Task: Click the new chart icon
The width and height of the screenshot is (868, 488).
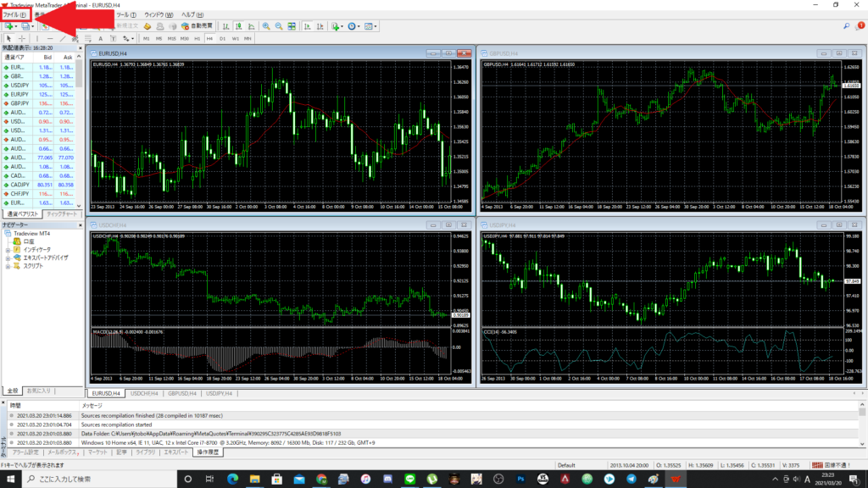Action: 8,26
